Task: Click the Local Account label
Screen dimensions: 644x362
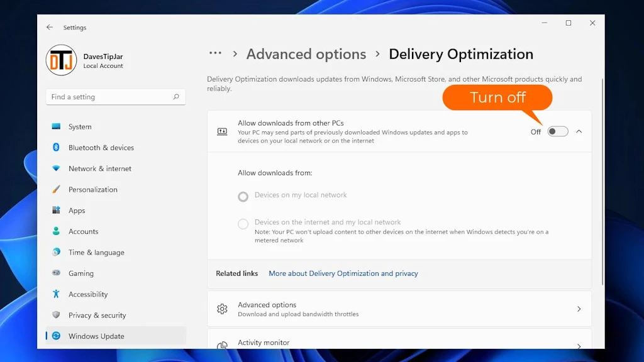Action: [x=103, y=65]
